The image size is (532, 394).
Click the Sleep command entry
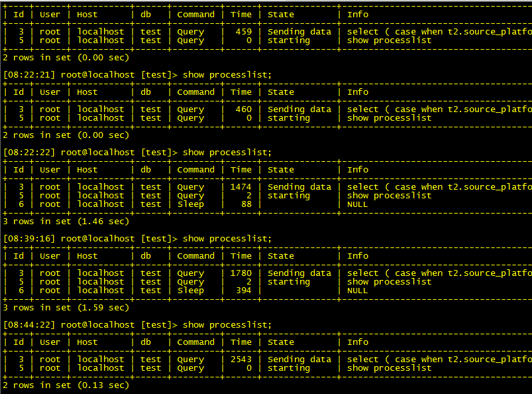tap(190, 204)
